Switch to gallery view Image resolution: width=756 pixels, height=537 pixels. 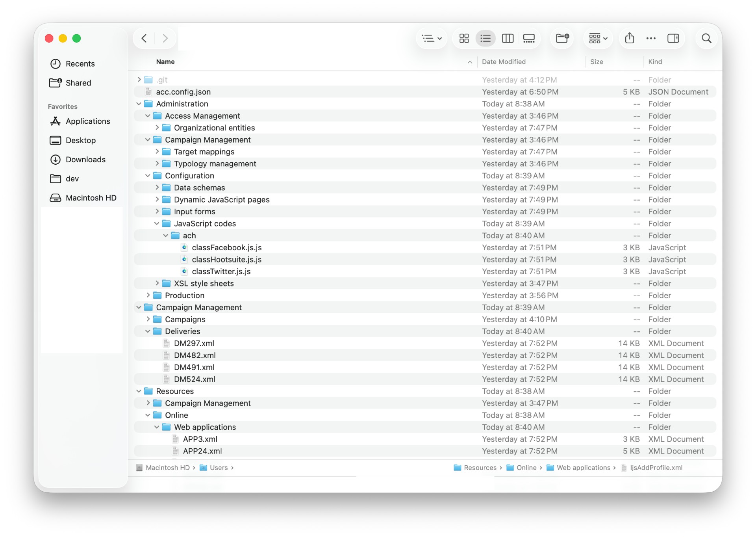(529, 38)
